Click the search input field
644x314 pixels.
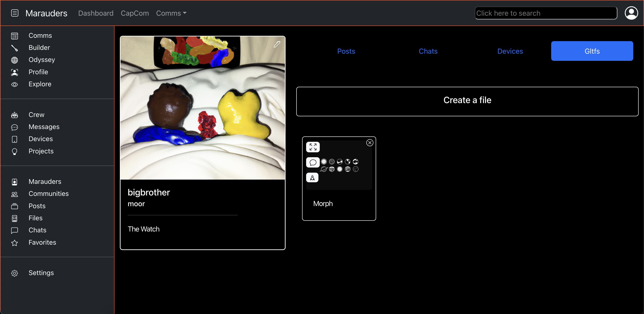[x=546, y=13]
